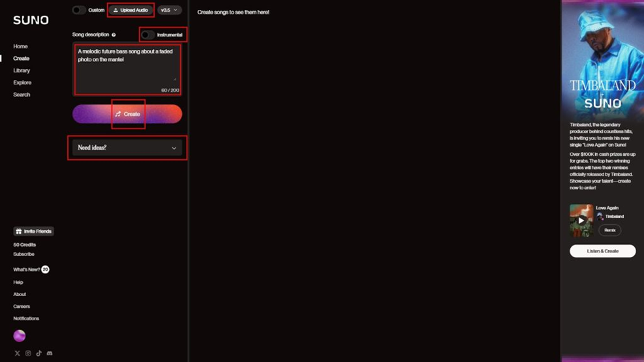
Task: Expand the Need ideas? section
Action: coord(127,148)
